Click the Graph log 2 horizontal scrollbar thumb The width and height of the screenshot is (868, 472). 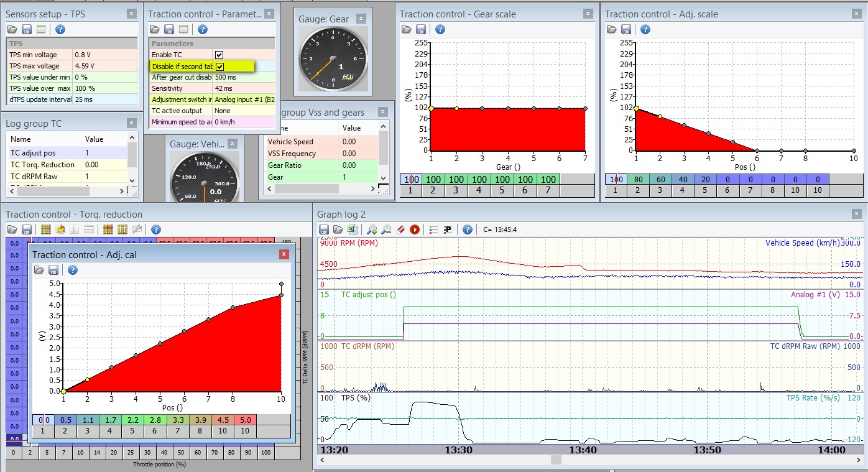click(x=556, y=460)
